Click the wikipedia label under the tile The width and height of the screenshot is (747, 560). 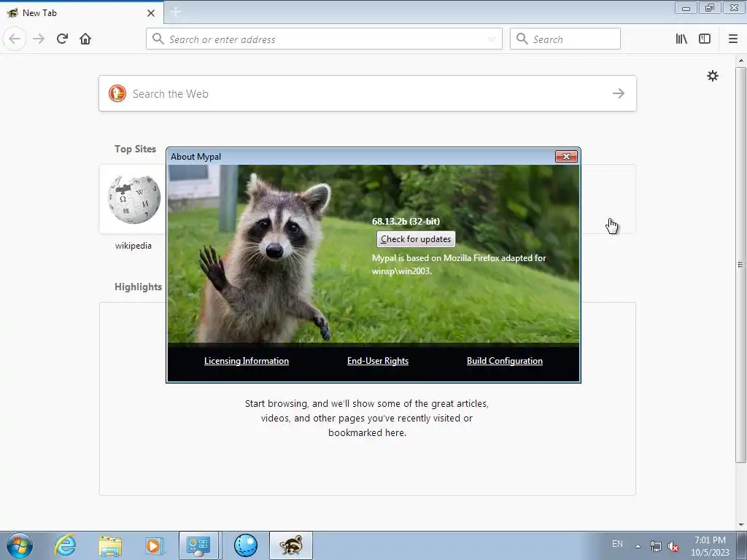tap(133, 246)
